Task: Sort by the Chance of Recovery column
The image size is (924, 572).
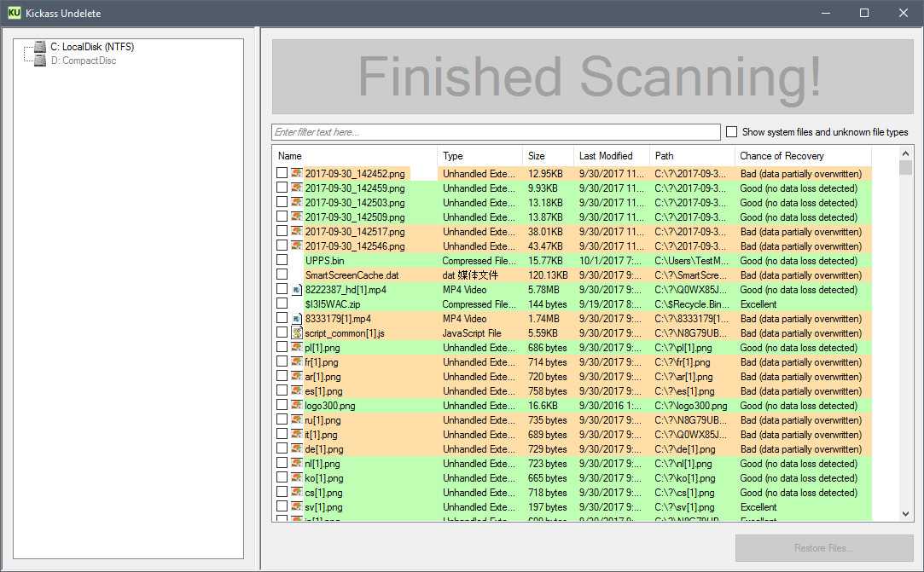Action: pyautogui.click(x=802, y=156)
